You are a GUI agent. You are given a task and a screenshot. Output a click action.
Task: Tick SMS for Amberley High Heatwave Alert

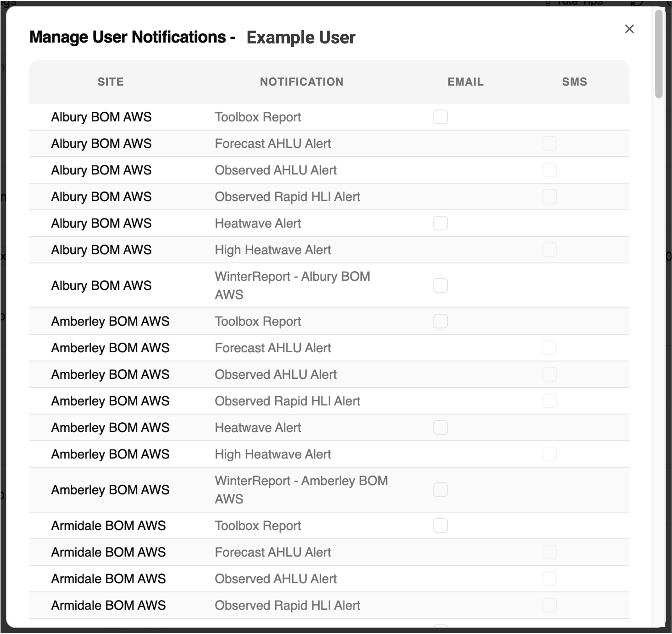tap(549, 454)
